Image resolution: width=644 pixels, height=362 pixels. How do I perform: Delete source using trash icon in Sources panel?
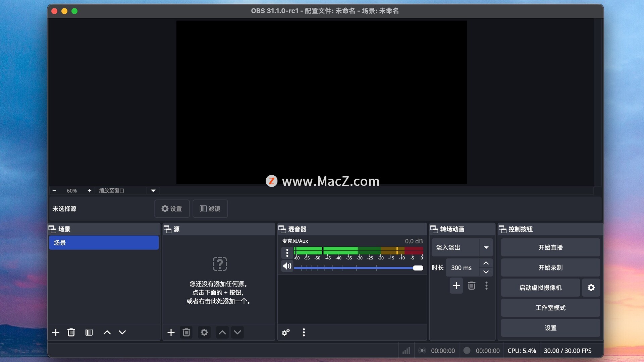[186, 332]
